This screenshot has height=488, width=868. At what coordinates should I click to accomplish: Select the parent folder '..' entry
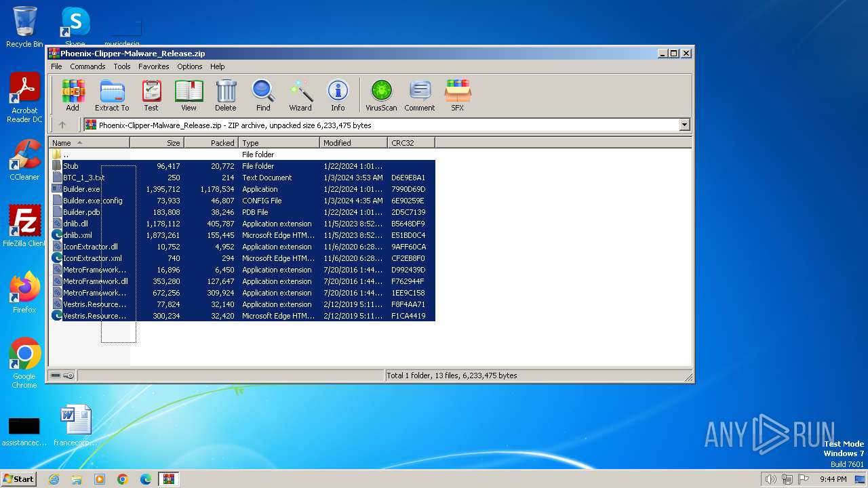243,155
